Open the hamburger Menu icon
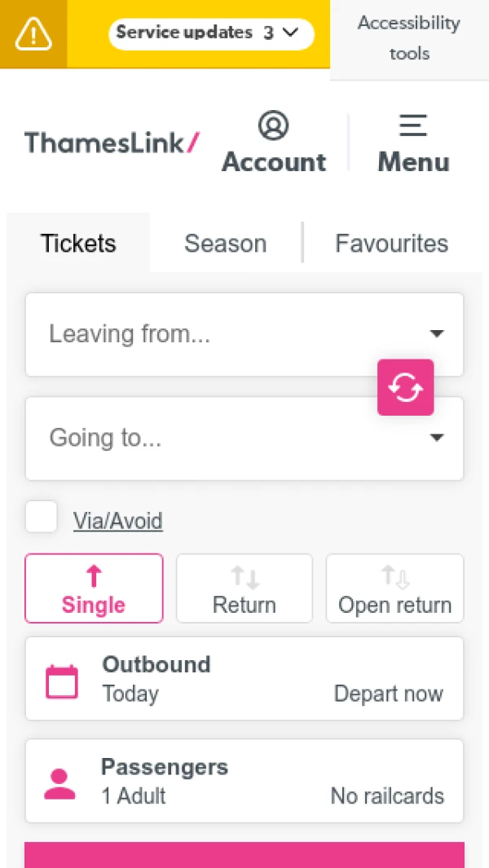The width and height of the screenshot is (489, 868). (x=413, y=126)
